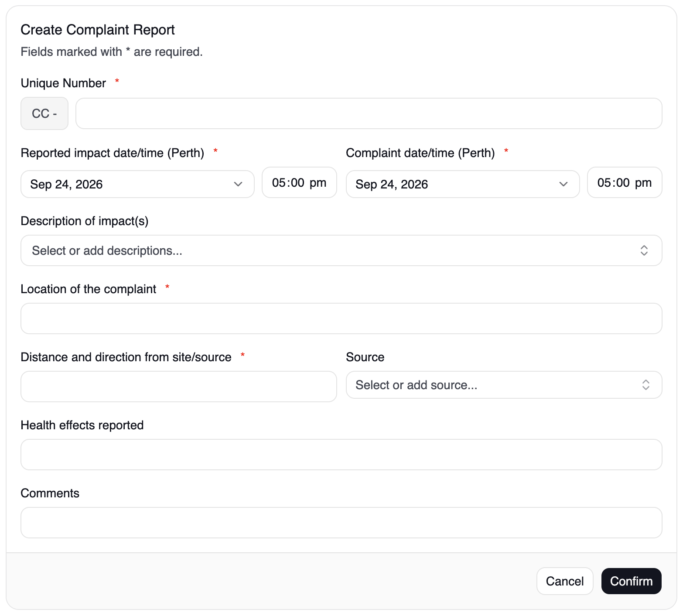Open the Source combo box
Screen dimensions: 683x616
[504, 385]
